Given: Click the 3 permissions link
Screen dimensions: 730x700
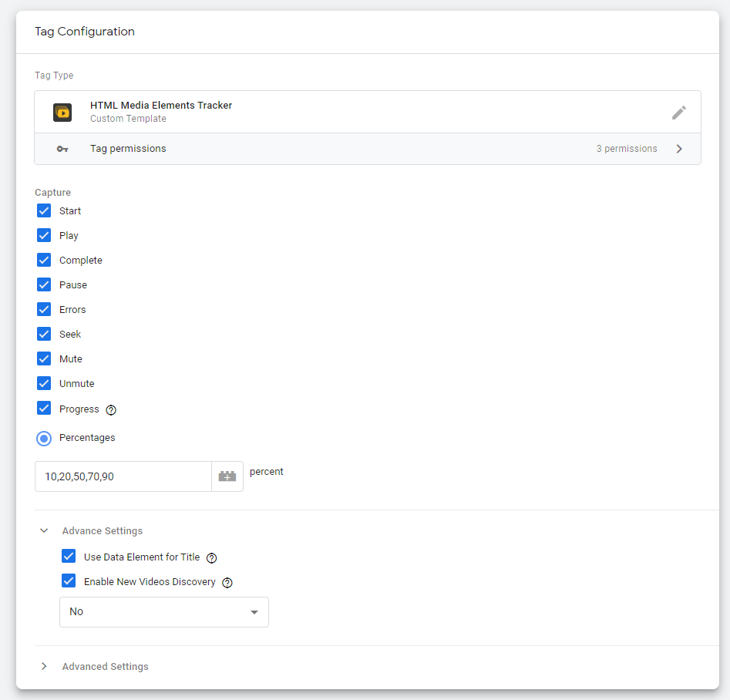Looking at the screenshot, I should (x=626, y=149).
